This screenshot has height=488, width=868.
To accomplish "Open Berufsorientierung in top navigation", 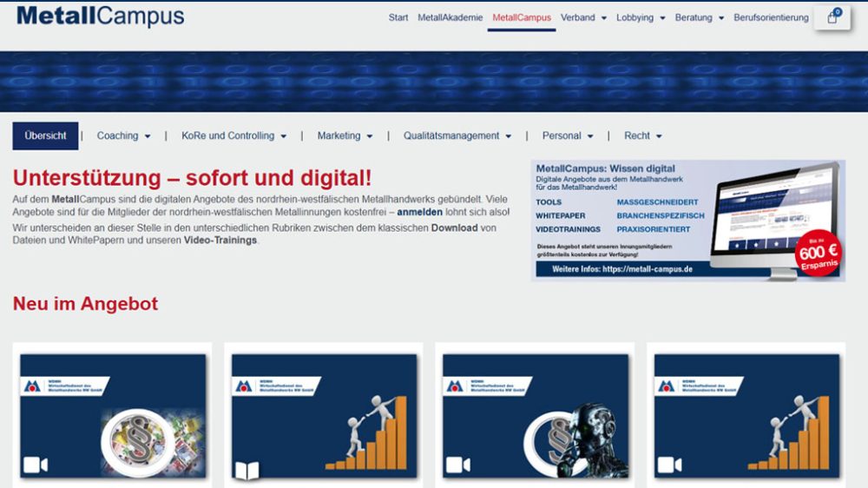I will (771, 17).
